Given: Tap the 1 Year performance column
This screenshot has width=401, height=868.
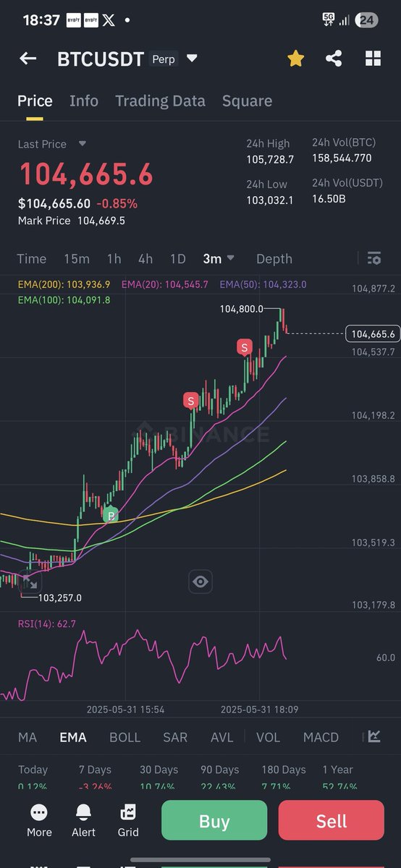Looking at the screenshot, I should click(339, 778).
